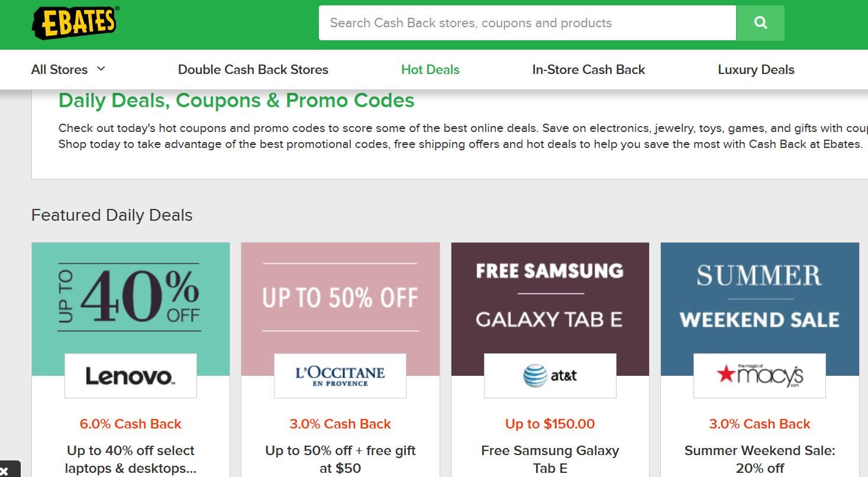
Task: Click inside the search input field
Action: point(527,22)
